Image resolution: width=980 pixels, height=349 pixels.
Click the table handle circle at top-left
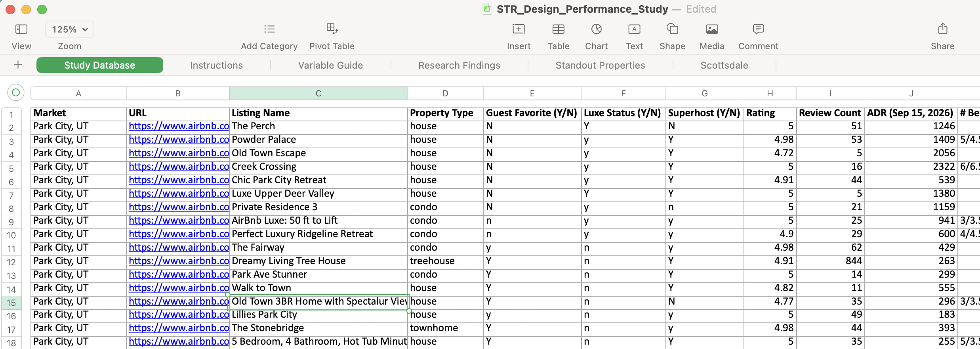(16, 93)
